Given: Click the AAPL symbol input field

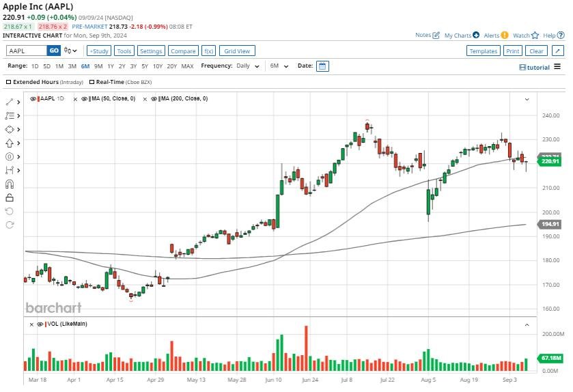Looking at the screenshot, I should point(26,51).
